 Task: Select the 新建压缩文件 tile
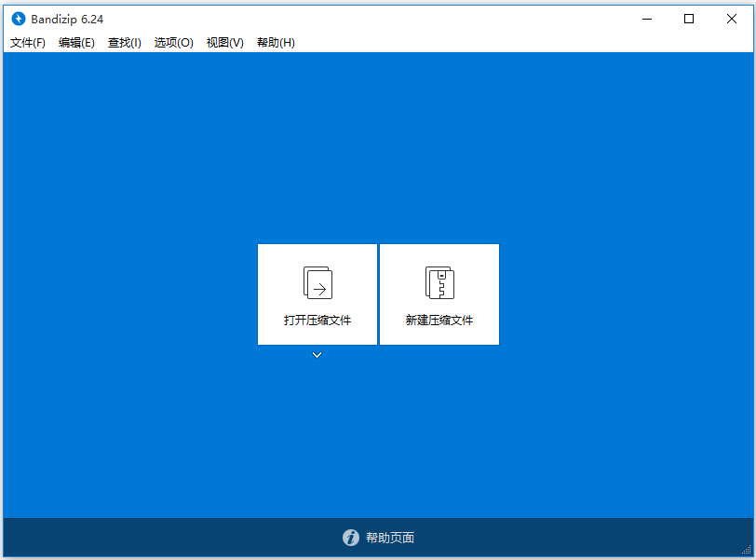439,294
